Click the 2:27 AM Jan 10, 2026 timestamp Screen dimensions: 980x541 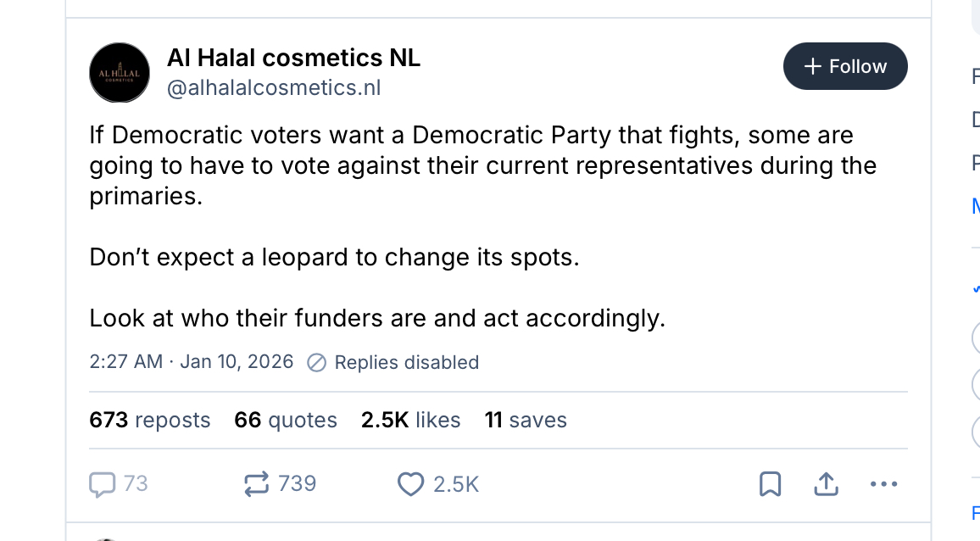[x=192, y=362]
